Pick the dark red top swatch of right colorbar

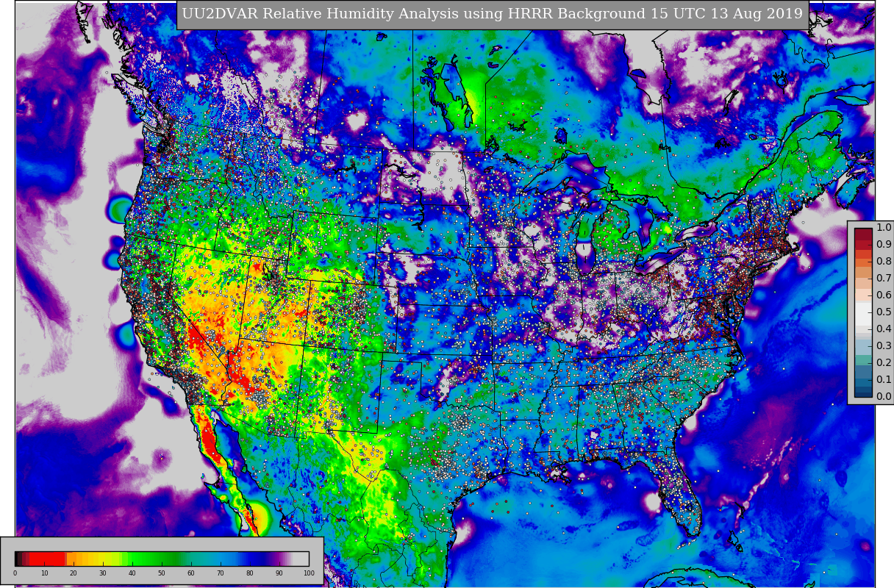pyautogui.click(x=863, y=234)
